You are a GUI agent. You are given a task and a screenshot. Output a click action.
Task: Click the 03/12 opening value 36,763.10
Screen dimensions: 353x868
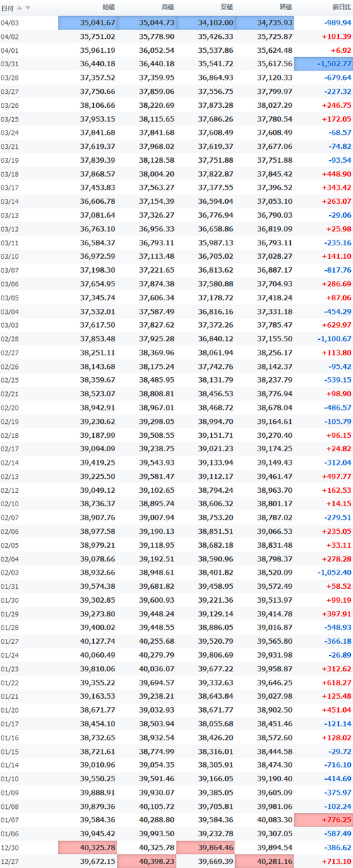97,229
